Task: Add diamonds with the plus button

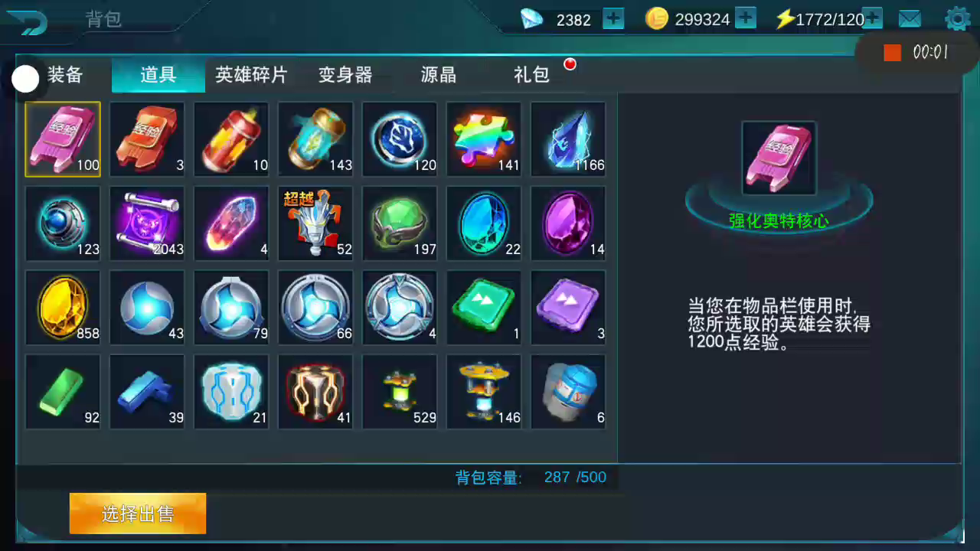Action: tap(613, 18)
